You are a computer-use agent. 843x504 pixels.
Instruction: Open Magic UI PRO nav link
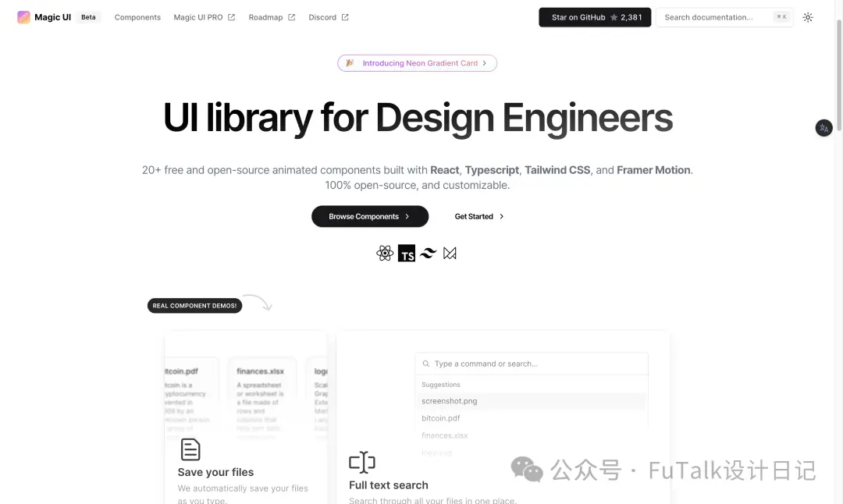[x=205, y=17]
